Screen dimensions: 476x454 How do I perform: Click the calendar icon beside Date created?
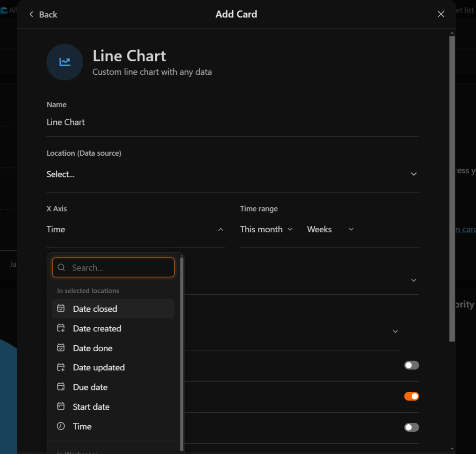tap(60, 328)
